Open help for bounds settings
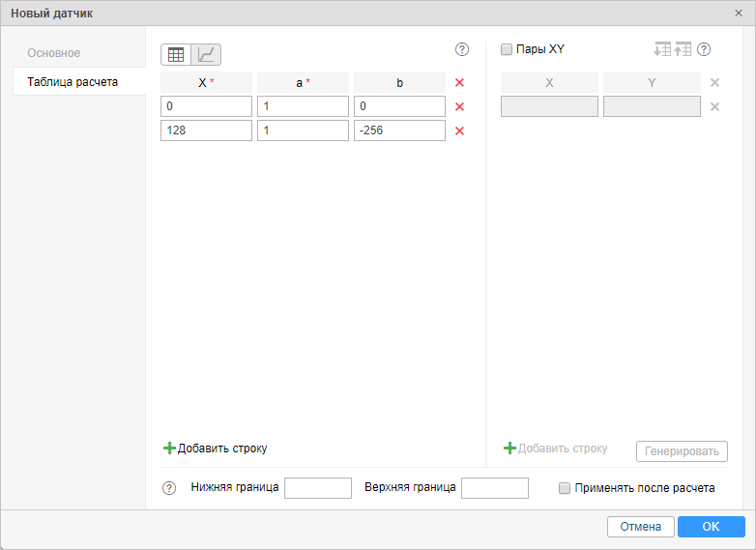The width and height of the screenshot is (756, 550). click(x=169, y=488)
